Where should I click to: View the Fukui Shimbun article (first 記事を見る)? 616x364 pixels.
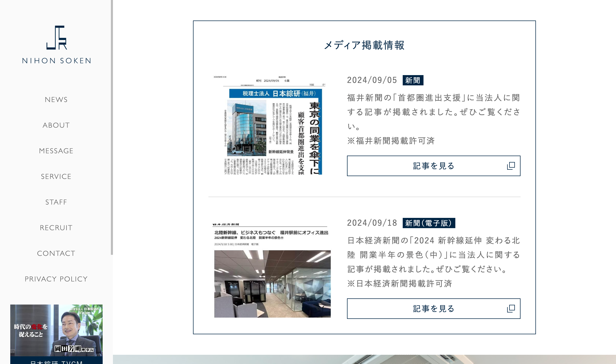pyautogui.click(x=433, y=166)
